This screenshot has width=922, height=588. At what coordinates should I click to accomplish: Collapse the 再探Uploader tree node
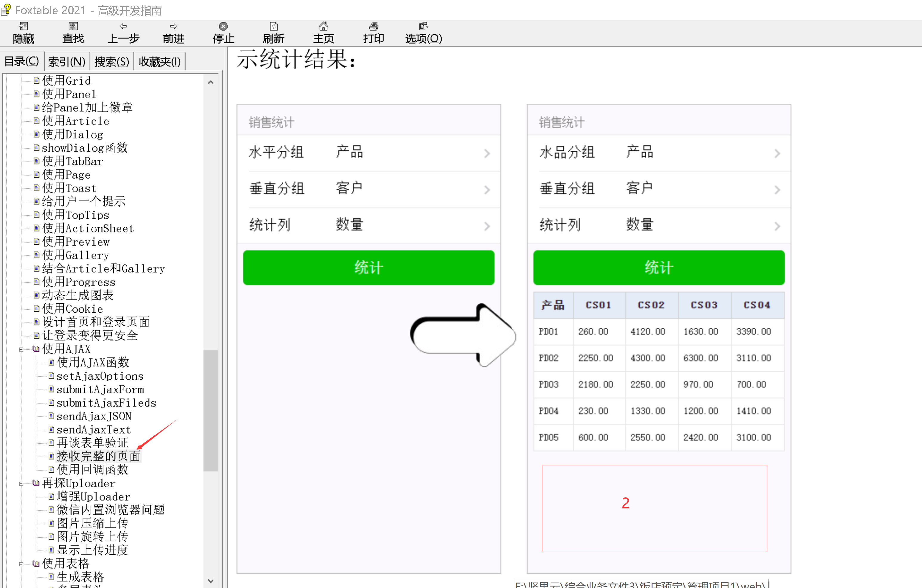21,483
